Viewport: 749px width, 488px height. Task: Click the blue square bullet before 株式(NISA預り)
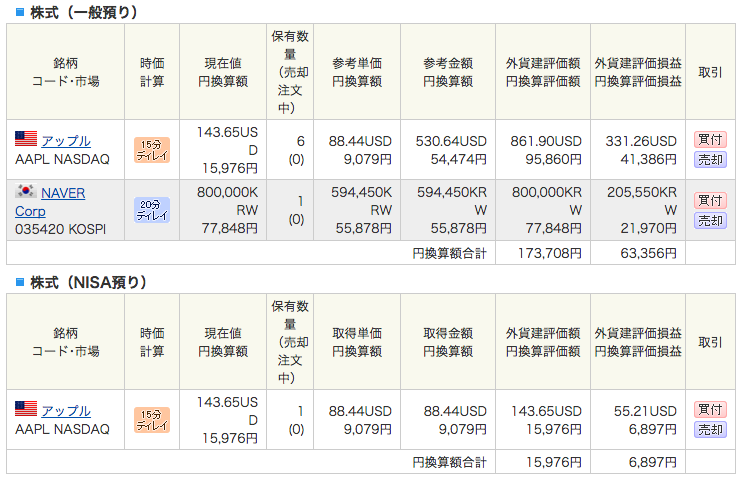[x=20, y=282]
